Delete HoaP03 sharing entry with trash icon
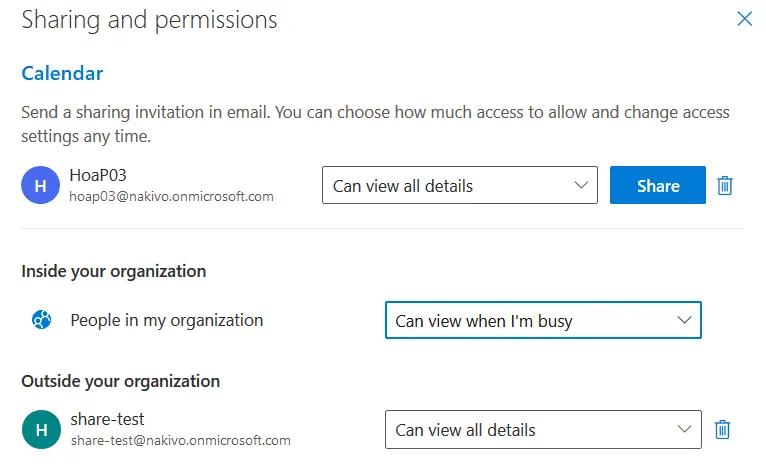Screen dimensions: 766x469 click(x=726, y=185)
